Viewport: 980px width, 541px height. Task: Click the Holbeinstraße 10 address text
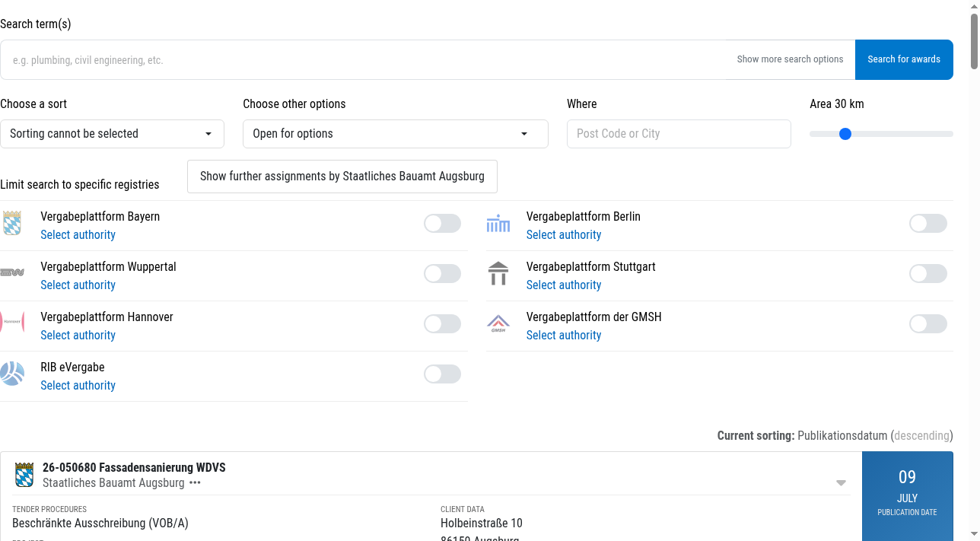point(482,523)
